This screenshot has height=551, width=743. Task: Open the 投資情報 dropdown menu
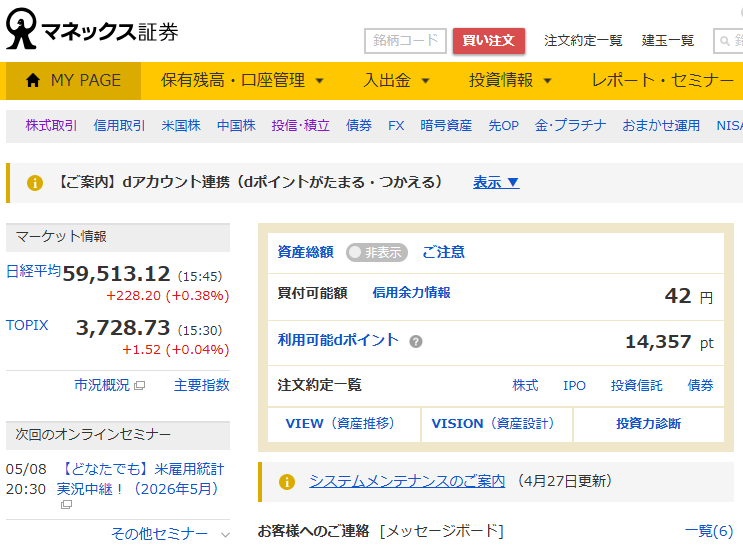coord(510,81)
